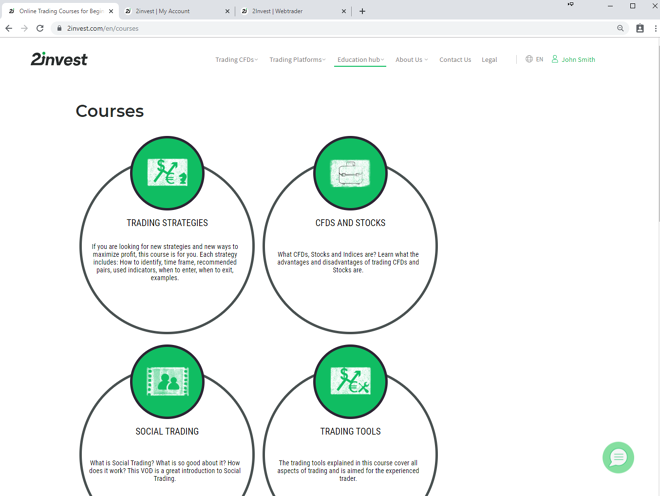Click the globe language icon
This screenshot has width=660, height=496.
(529, 59)
